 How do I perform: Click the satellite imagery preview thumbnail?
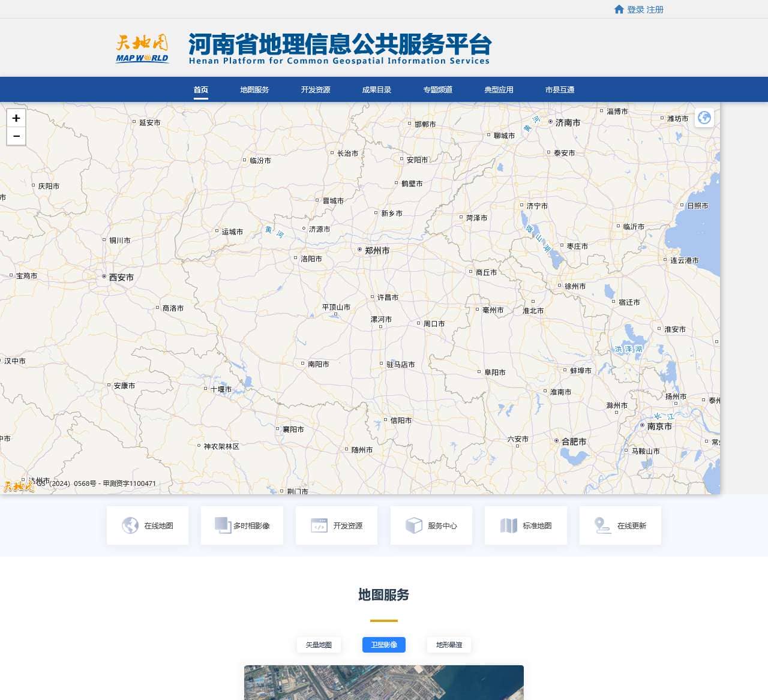(x=383, y=683)
